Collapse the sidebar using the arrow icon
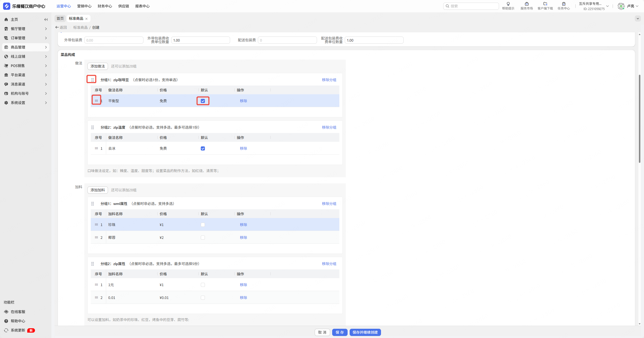This screenshot has height=338, width=644. [46, 20]
